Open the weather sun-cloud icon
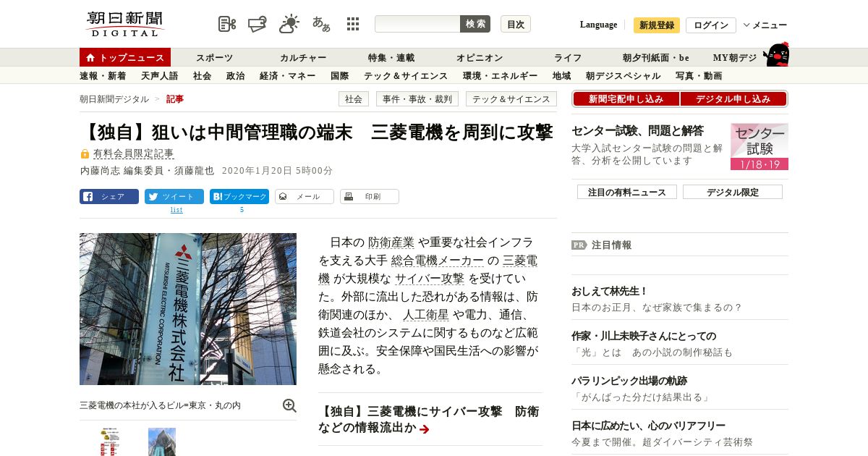 (289, 24)
